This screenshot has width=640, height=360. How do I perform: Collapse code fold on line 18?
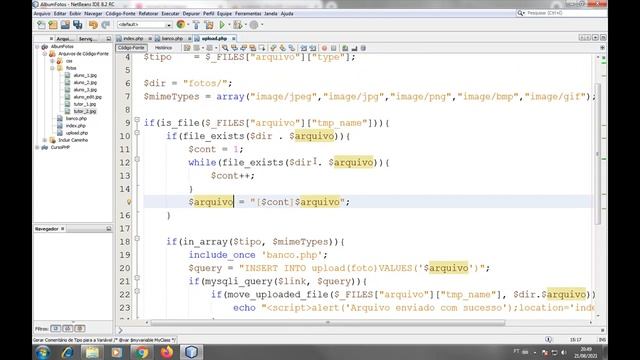point(137,239)
